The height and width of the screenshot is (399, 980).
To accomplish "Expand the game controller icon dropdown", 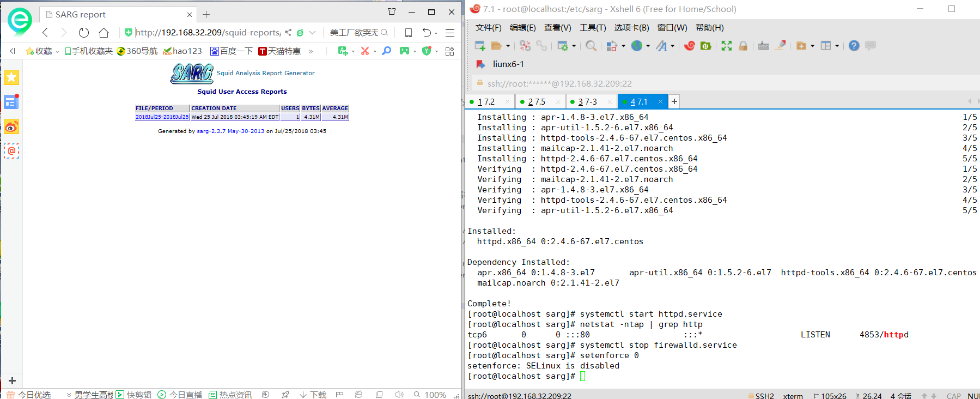I will pyautogui.click(x=415, y=51).
